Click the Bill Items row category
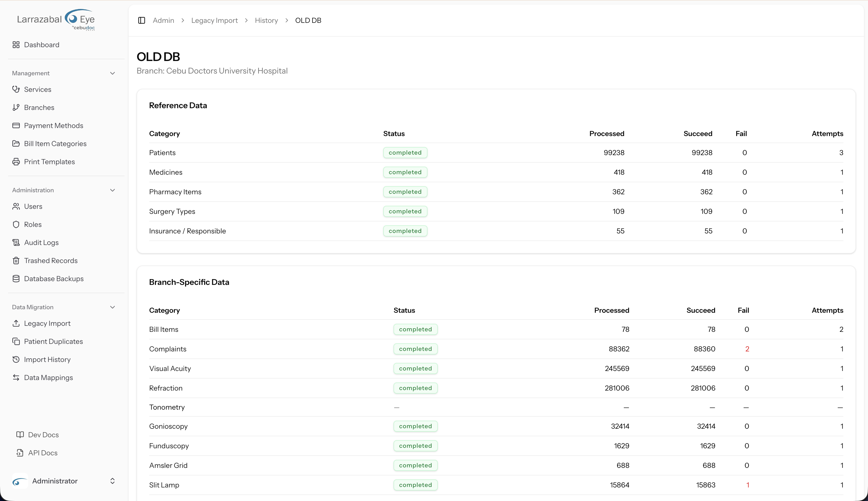 [x=164, y=330]
